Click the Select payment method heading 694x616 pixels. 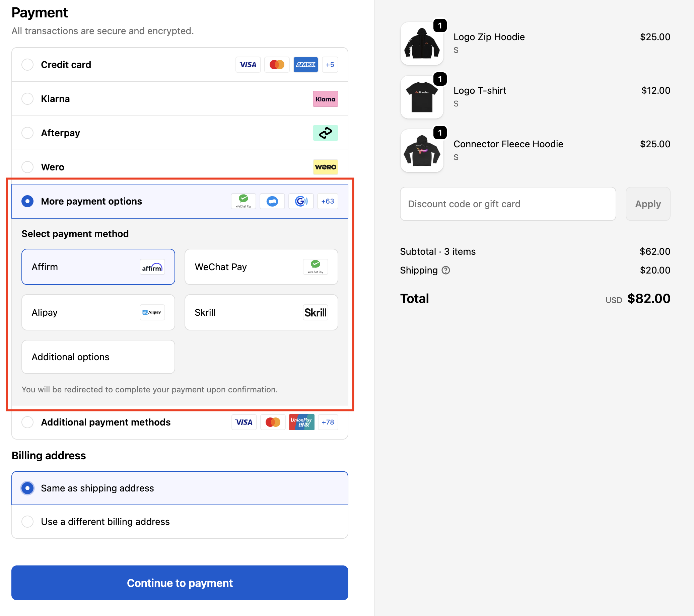75,234
